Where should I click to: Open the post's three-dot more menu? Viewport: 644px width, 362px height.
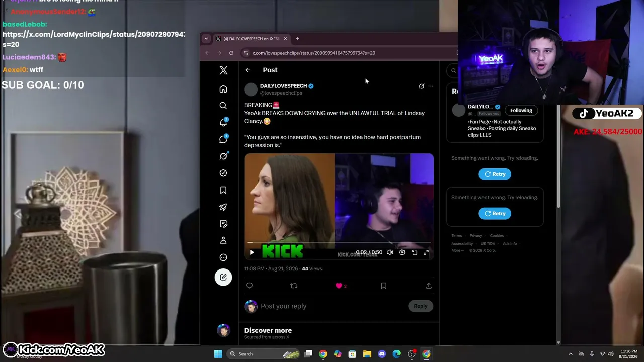(431, 86)
